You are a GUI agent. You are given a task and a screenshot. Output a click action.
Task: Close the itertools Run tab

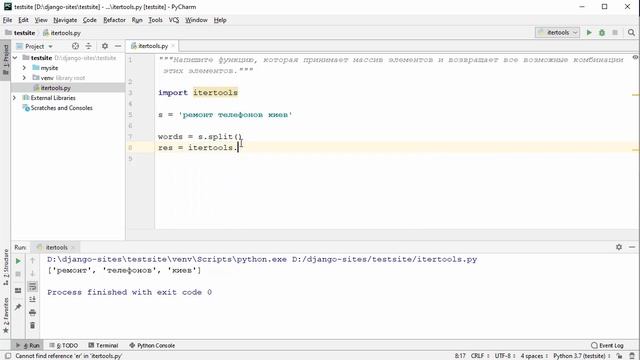coord(73,247)
